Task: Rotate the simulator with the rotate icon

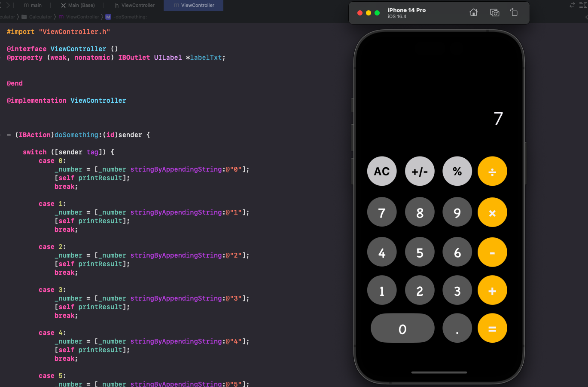Action: [514, 12]
